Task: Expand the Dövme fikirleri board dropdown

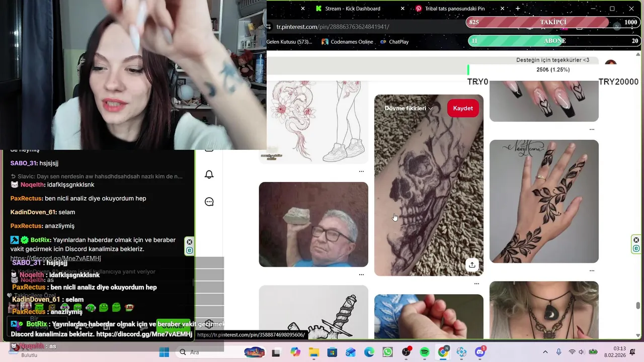Action: pyautogui.click(x=409, y=108)
